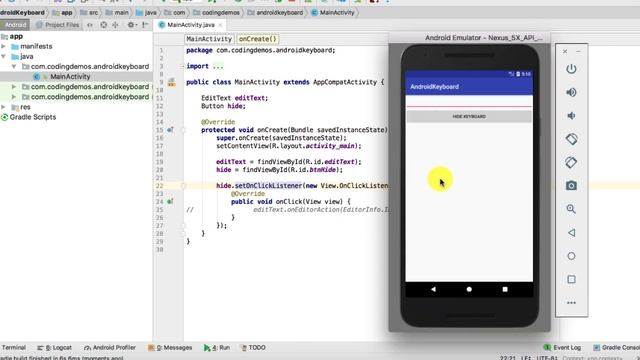Click the codingdemos breadcrumb in the navigation bar

click(x=216, y=13)
